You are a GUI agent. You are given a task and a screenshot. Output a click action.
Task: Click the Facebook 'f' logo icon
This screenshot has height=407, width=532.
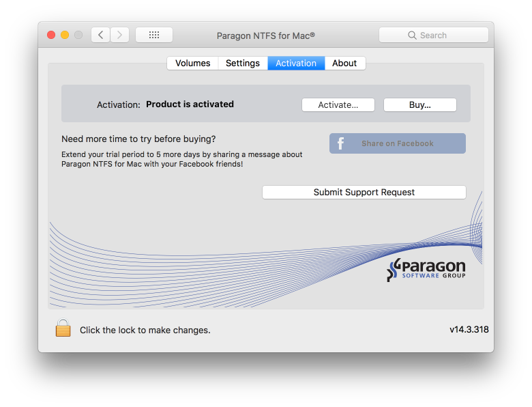coord(340,143)
